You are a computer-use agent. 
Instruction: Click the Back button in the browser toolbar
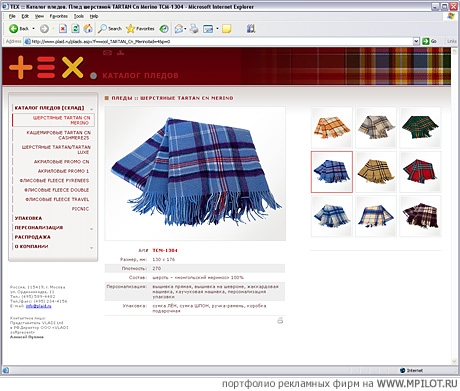pos(19,29)
